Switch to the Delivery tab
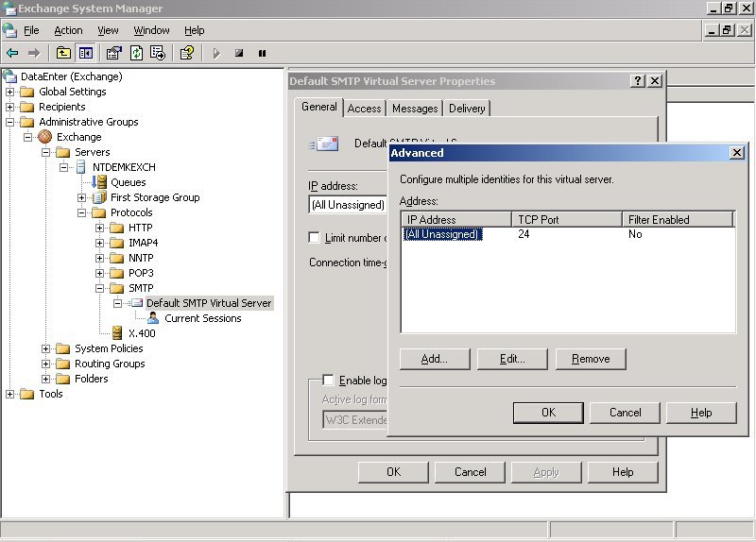 pyautogui.click(x=467, y=109)
